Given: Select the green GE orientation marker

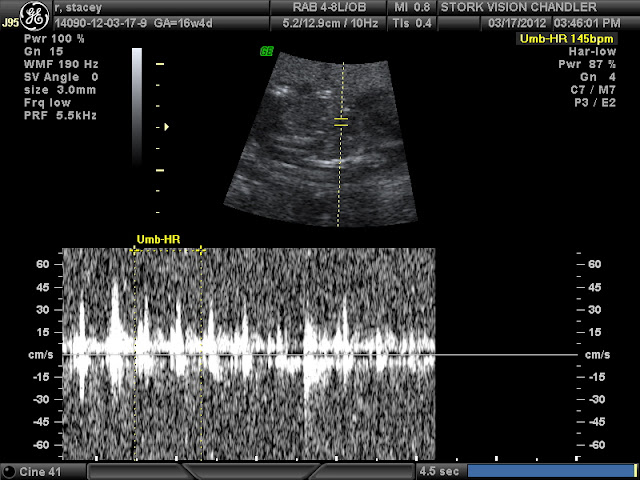Looking at the screenshot, I should tap(266, 52).
